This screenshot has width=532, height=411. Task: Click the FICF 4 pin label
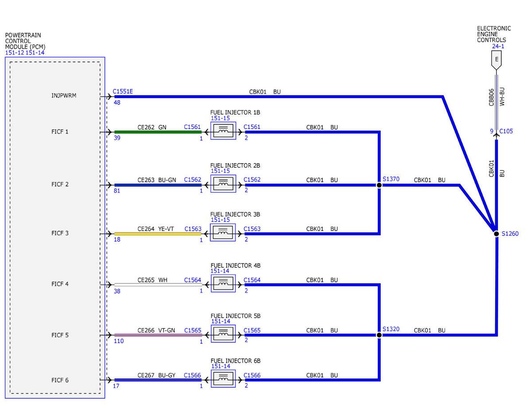(60, 284)
